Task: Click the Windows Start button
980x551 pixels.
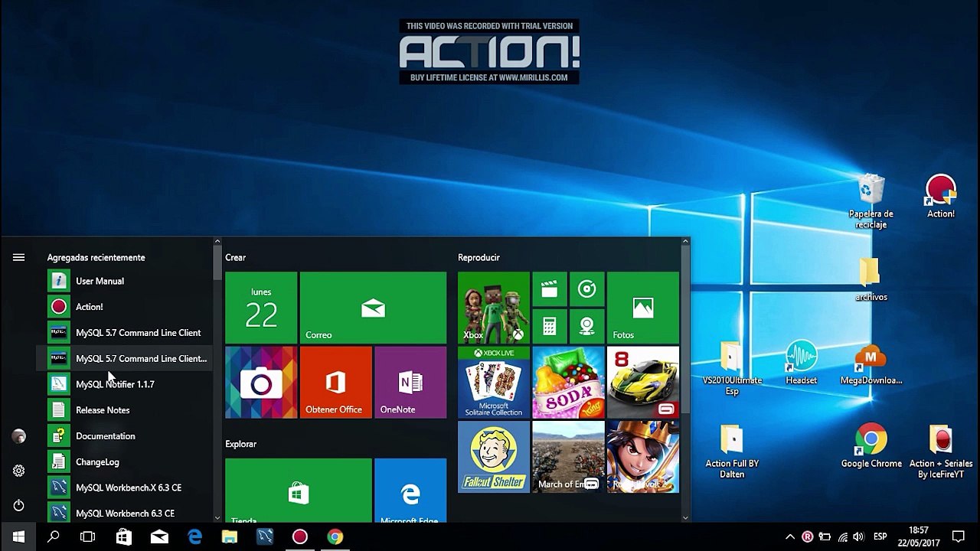Action: (x=18, y=536)
